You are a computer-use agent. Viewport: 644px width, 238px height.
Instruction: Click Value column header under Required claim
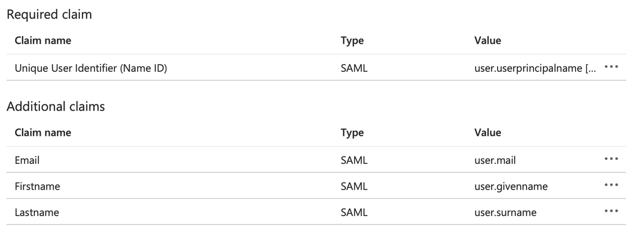[487, 40]
